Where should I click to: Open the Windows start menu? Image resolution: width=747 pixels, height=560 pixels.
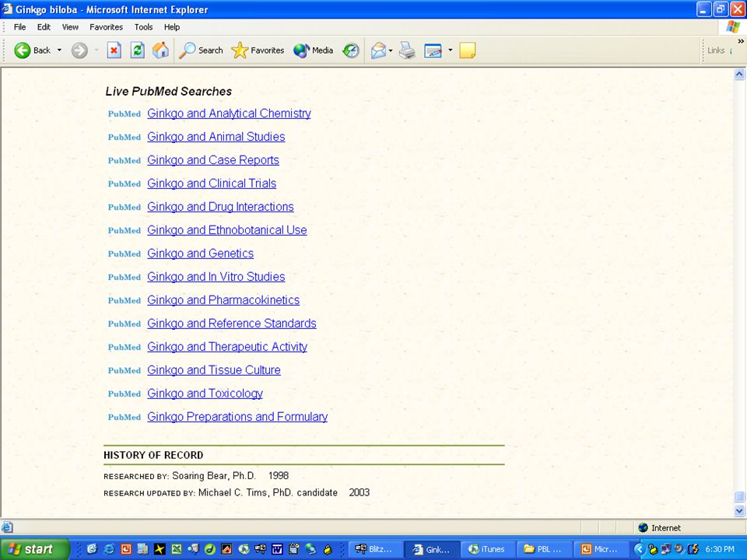[x=34, y=550]
